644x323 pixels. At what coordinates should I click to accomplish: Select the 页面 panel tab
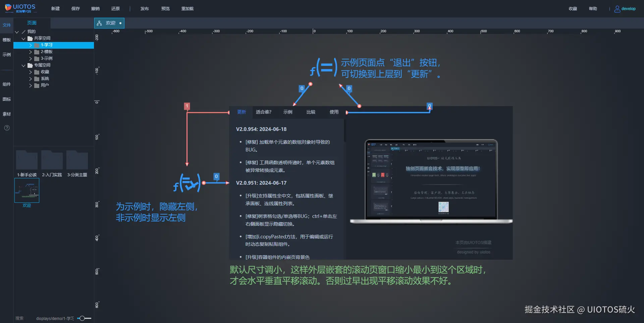(x=32, y=23)
